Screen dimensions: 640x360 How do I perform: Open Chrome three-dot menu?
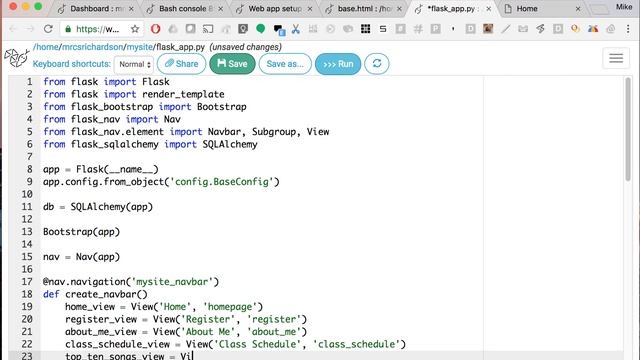[x=628, y=29]
